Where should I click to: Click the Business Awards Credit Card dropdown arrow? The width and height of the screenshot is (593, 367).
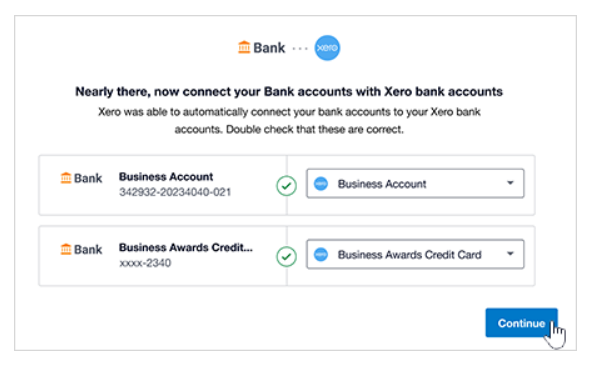510,254
